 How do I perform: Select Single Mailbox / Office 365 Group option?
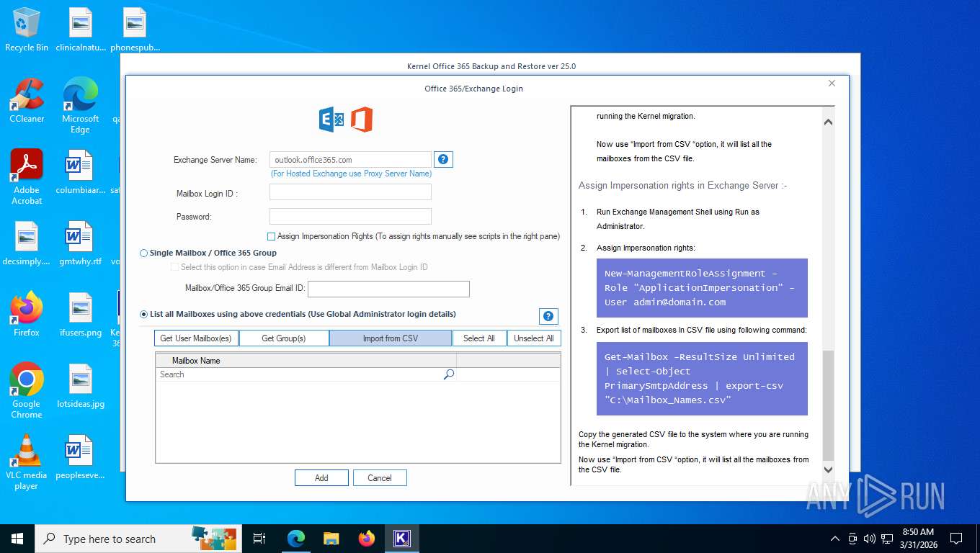tap(144, 253)
